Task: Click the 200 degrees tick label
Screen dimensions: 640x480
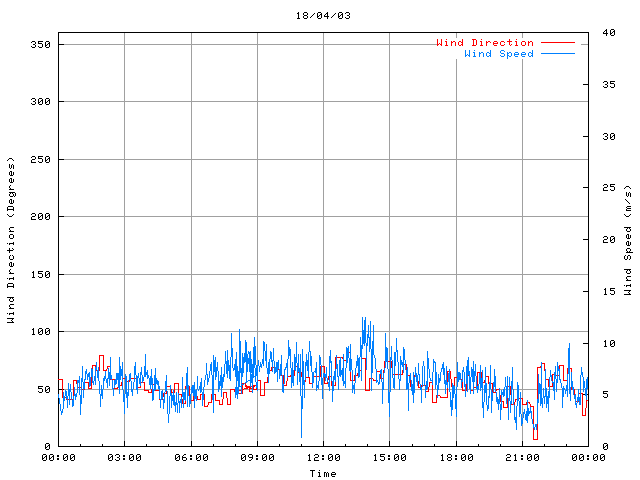Action: pyautogui.click(x=40, y=216)
